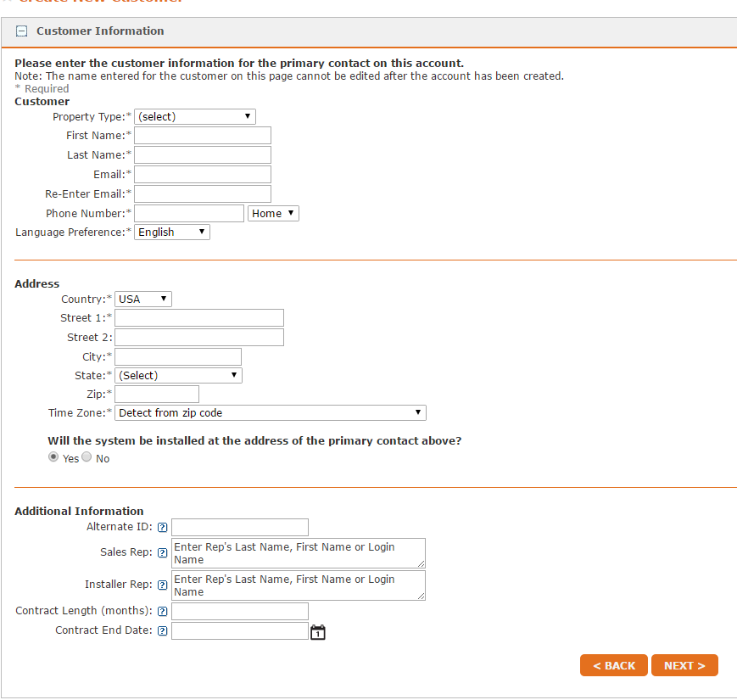This screenshot has height=700, width=737.
Task: Select the No radio button for installation address
Action: click(x=87, y=457)
